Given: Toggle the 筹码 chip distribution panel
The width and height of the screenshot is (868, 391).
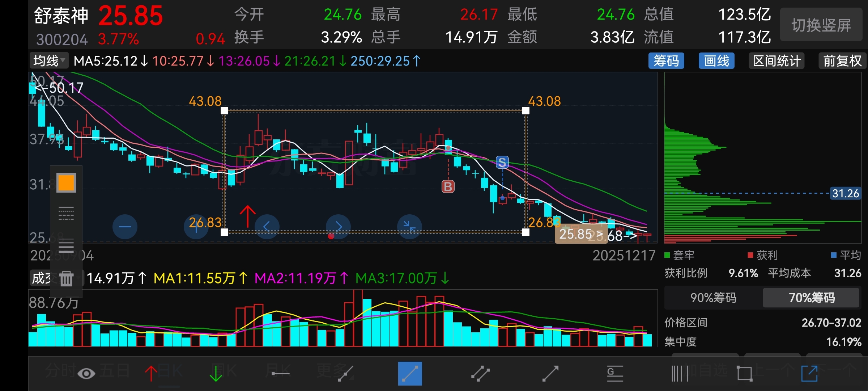Looking at the screenshot, I should [666, 60].
